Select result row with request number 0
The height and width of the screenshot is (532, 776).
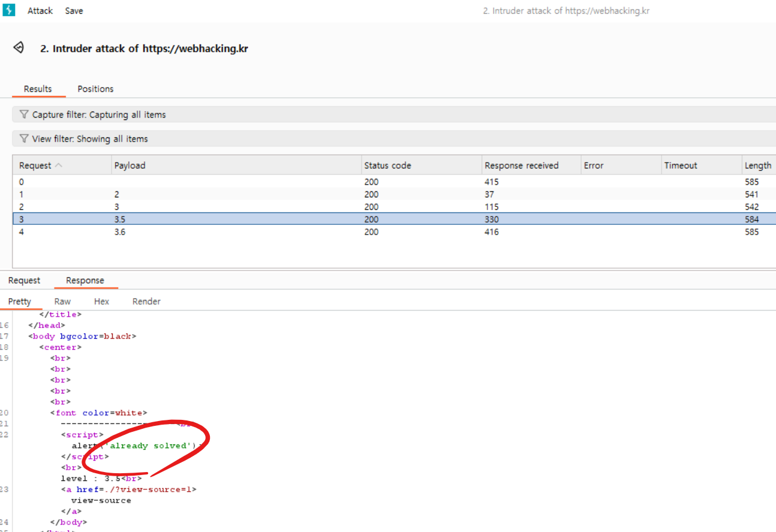pyautogui.click(x=394, y=181)
